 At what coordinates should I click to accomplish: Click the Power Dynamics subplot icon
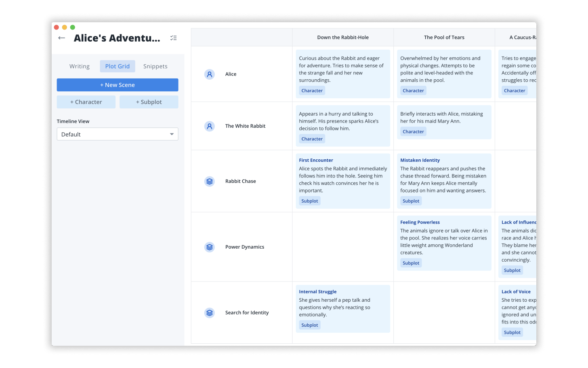(x=209, y=247)
